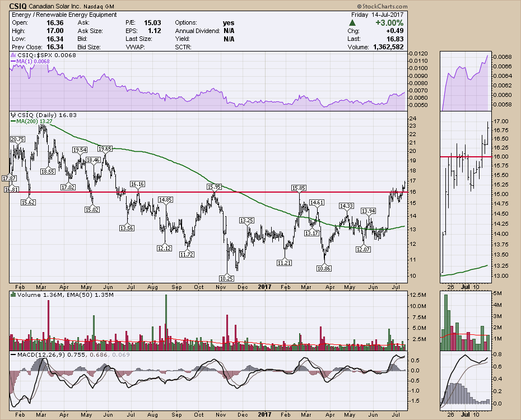Click the Volume legend bar icon
The height and width of the screenshot is (420, 521).
click(13, 295)
